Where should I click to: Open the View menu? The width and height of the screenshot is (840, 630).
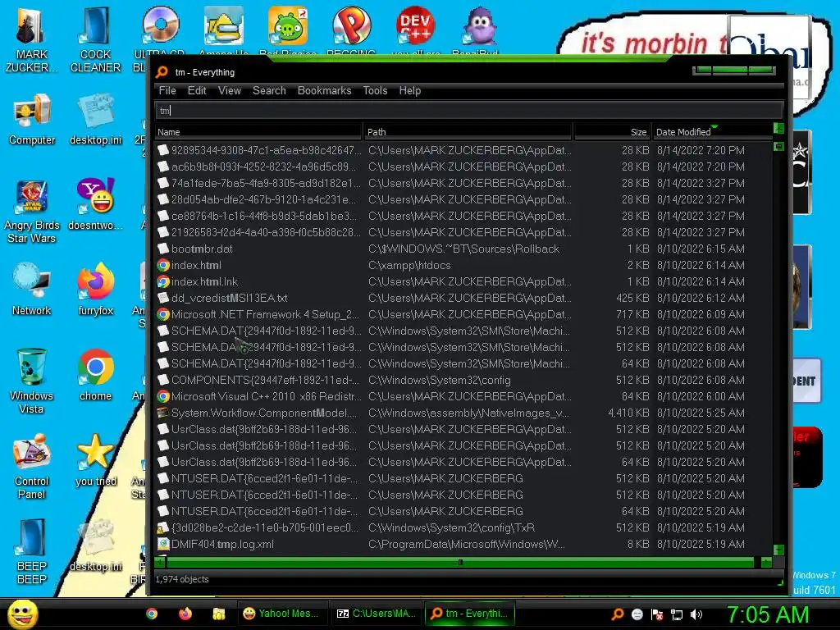(230, 90)
